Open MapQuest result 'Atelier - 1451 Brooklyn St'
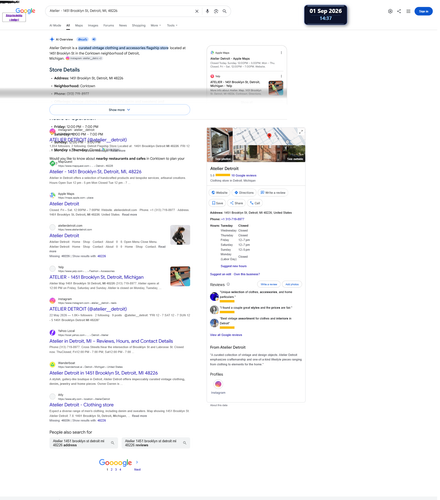This screenshot has height=500, width=440. coord(95,172)
